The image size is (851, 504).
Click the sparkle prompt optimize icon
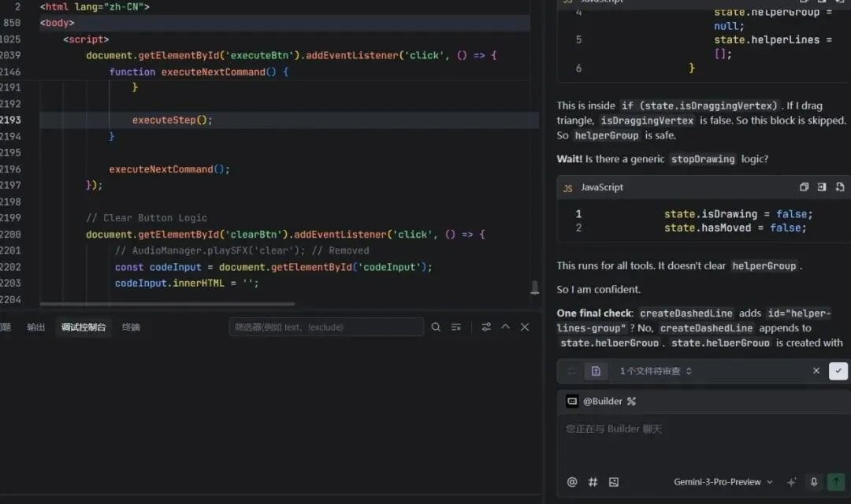click(x=792, y=482)
